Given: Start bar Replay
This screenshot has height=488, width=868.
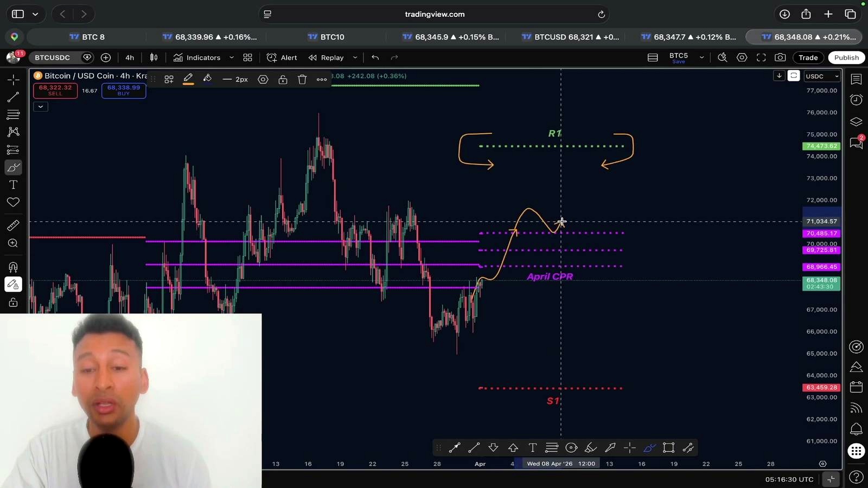Looking at the screenshot, I should tap(326, 57).
